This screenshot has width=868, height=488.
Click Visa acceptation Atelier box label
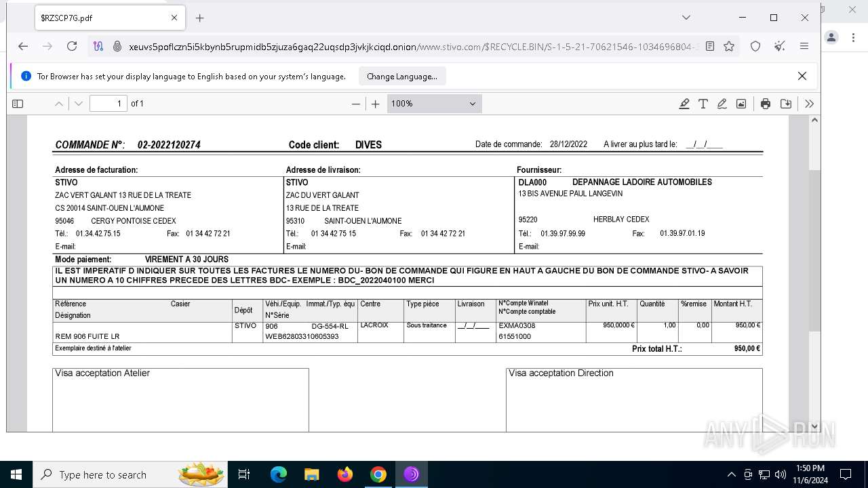point(102,373)
